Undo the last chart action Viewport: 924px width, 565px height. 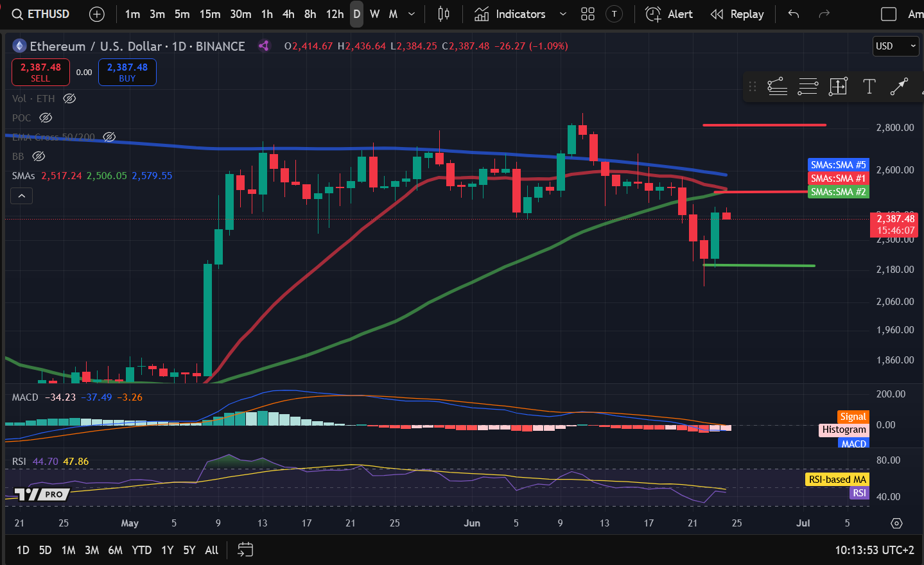pyautogui.click(x=794, y=14)
